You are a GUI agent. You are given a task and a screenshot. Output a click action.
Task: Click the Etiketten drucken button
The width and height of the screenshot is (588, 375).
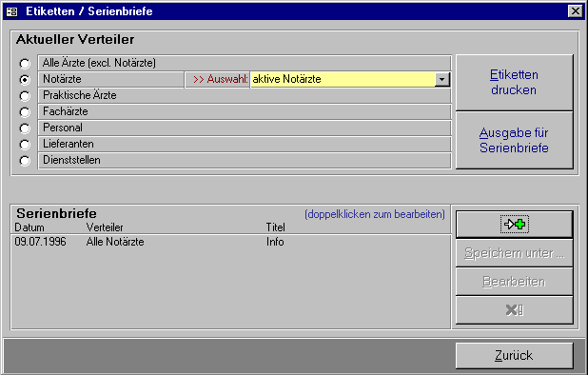click(x=514, y=83)
